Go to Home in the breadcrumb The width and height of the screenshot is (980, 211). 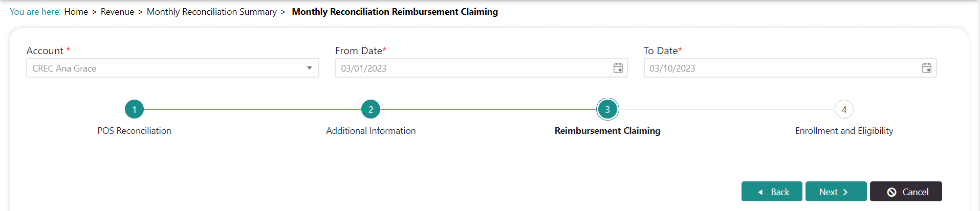[76, 12]
